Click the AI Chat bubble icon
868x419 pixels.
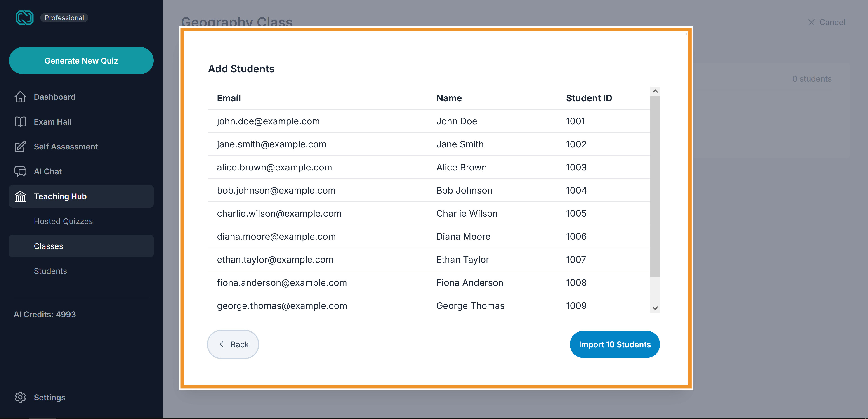20,171
